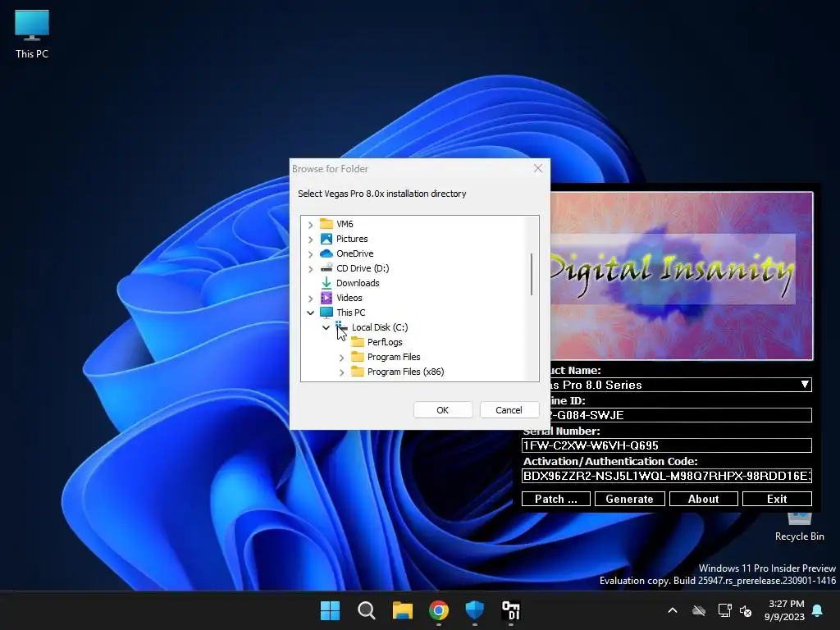Expand the VM6 folder node
Screen dimensions: 840x630
pos(311,225)
